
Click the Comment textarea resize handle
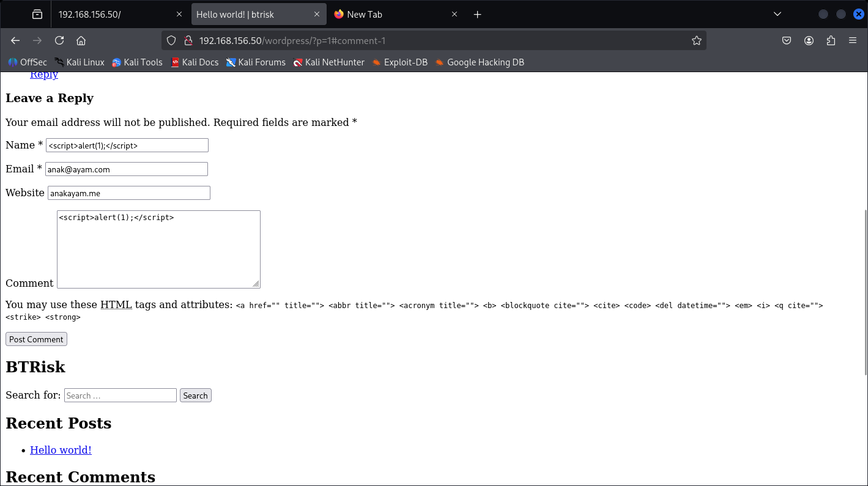point(256,284)
